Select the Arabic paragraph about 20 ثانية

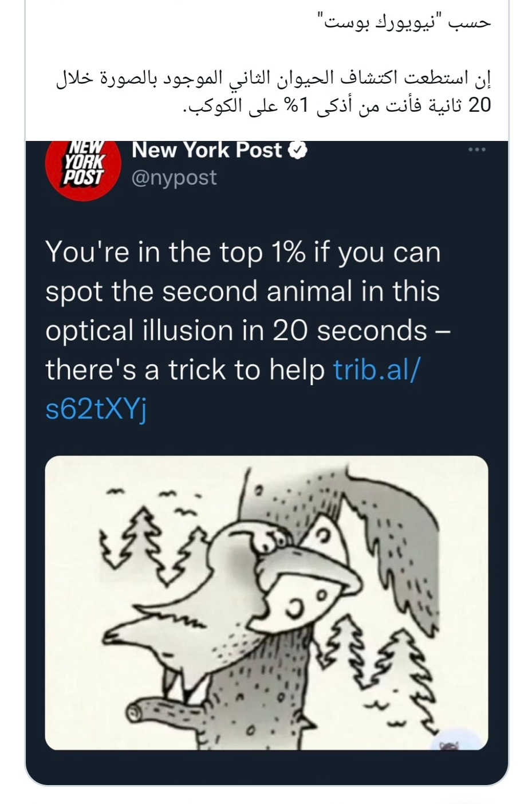point(274,92)
